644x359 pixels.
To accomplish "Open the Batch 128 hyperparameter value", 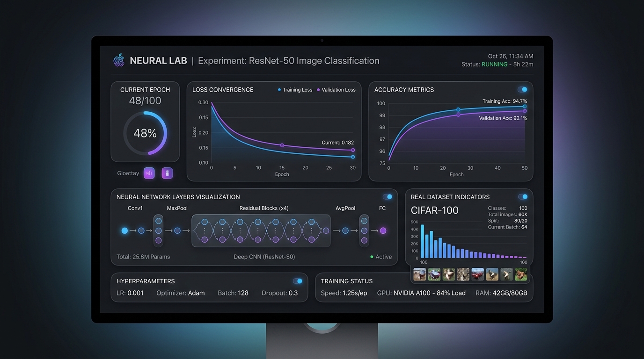I will point(233,293).
